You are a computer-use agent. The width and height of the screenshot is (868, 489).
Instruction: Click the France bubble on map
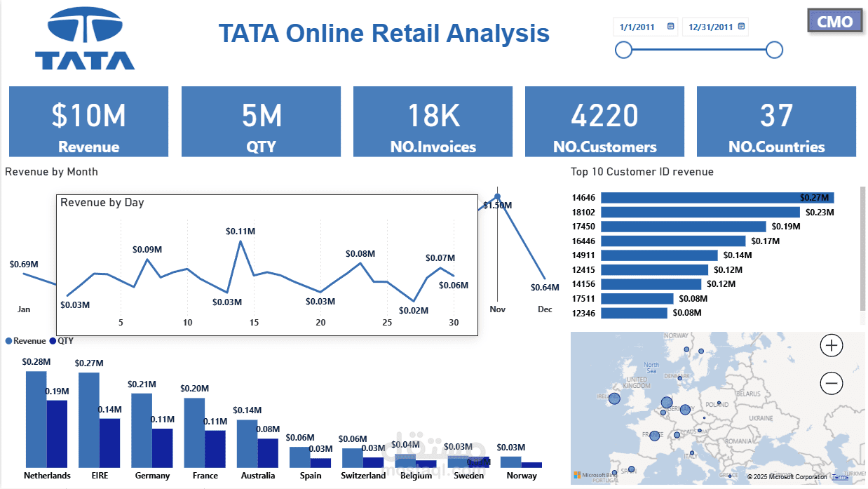point(655,436)
